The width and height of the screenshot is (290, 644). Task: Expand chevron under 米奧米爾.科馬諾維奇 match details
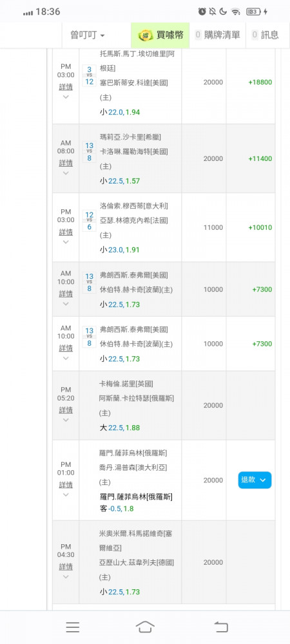tap(66, 576)
